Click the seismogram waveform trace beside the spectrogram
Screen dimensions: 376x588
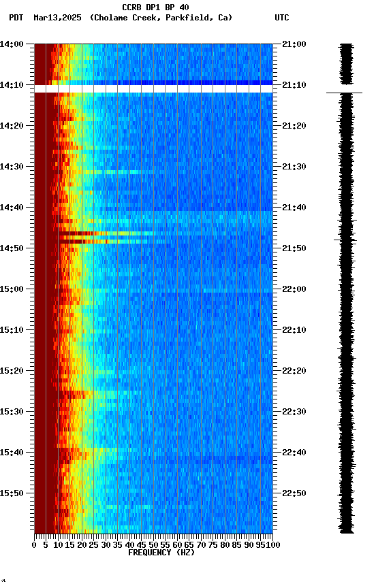tap(346, 289)
